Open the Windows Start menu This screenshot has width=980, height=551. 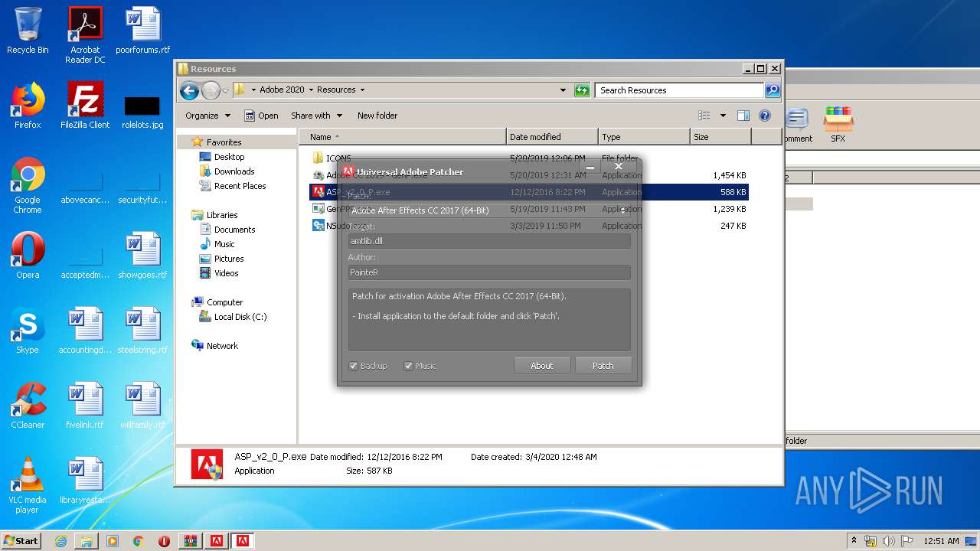point(21,541)
